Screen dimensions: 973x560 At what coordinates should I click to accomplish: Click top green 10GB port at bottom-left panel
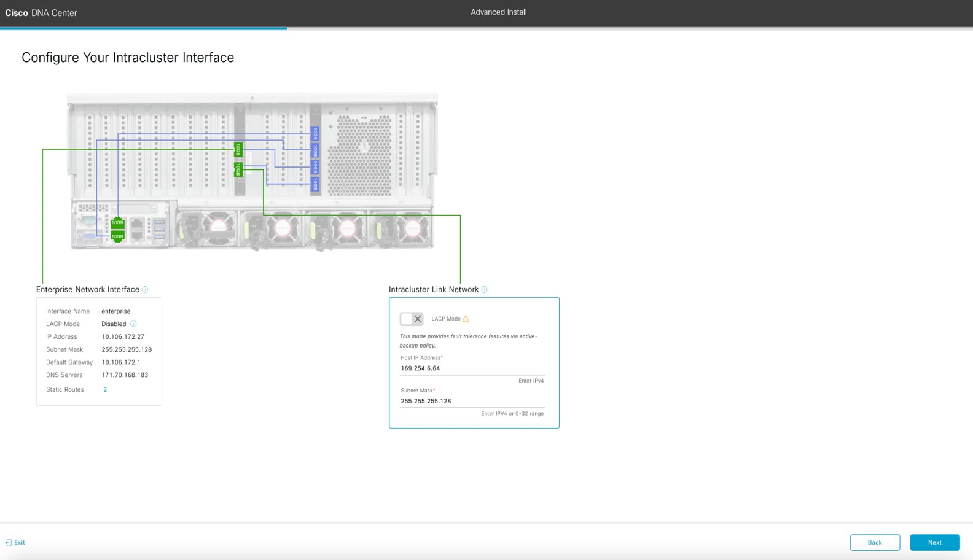coord(117,223)
